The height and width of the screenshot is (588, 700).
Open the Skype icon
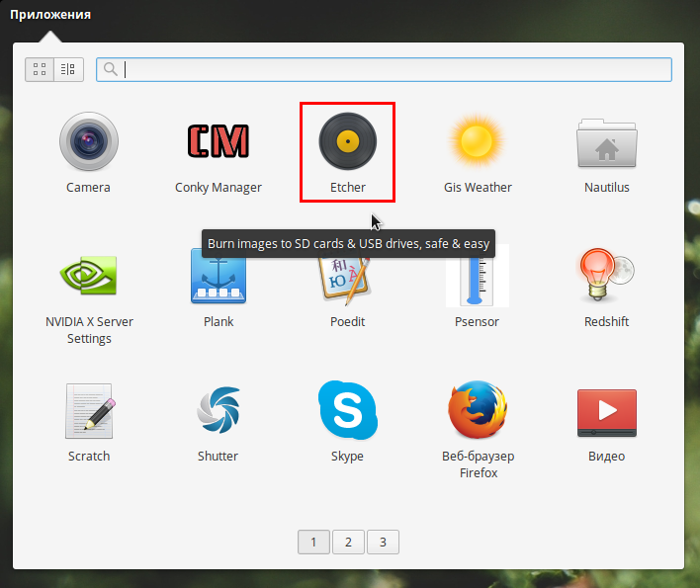tap(347, 410)
